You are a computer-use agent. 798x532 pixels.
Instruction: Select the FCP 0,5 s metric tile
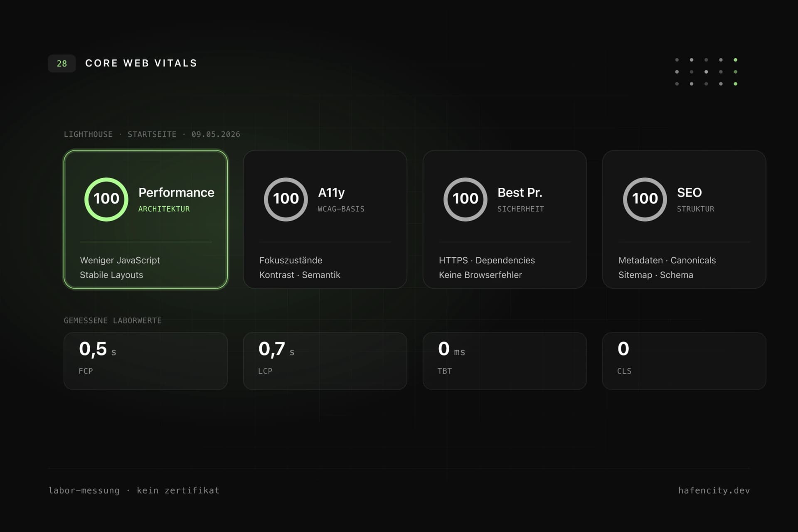pos(145,361)
